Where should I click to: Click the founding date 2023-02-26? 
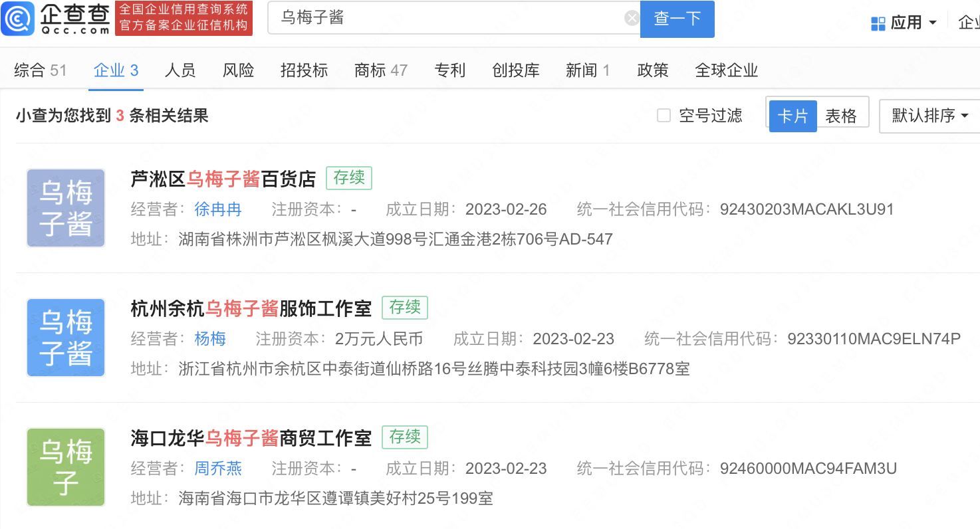click(x=506, y=210)
